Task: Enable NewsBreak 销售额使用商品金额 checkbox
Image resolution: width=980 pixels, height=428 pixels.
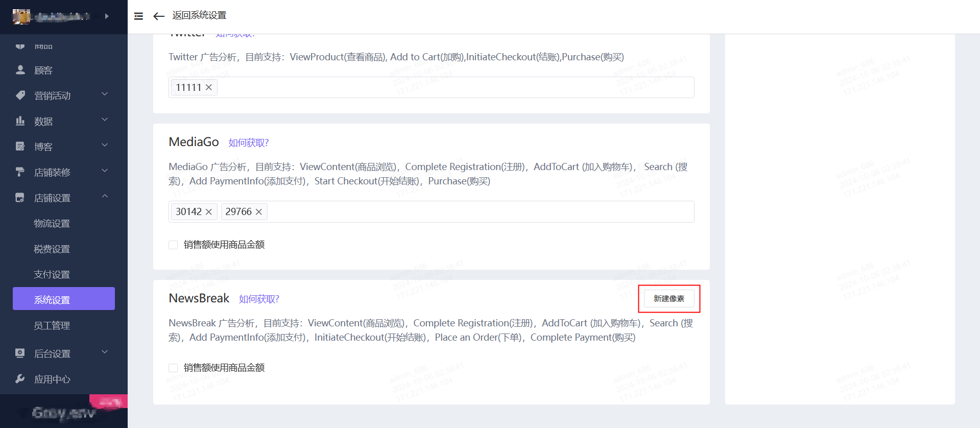Action: 173,368
